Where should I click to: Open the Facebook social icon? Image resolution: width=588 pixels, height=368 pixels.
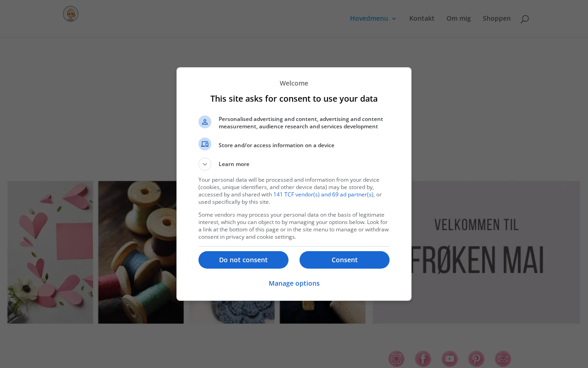[x=423, y=359]
